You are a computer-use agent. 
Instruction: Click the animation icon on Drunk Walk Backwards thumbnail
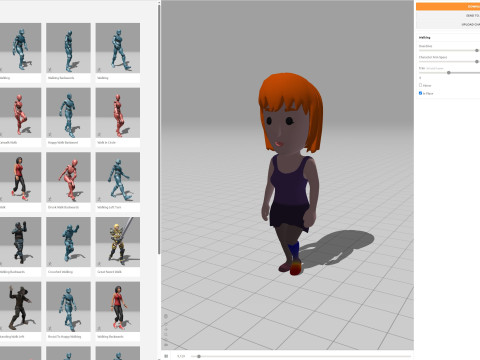(x=50, y=199)
